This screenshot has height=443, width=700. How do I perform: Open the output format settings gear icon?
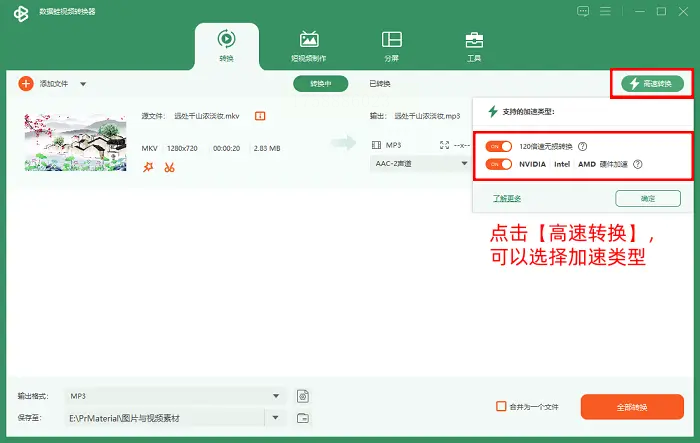303,396
